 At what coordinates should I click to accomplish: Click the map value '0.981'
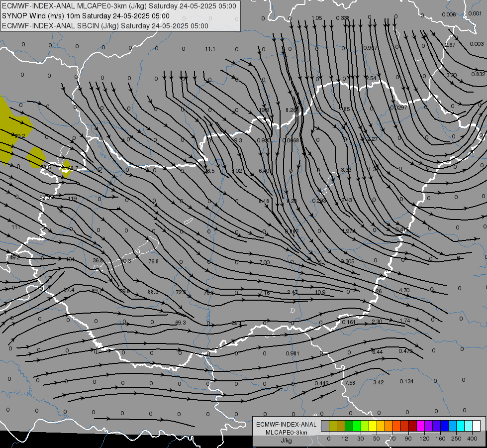[x=292, y=353]
